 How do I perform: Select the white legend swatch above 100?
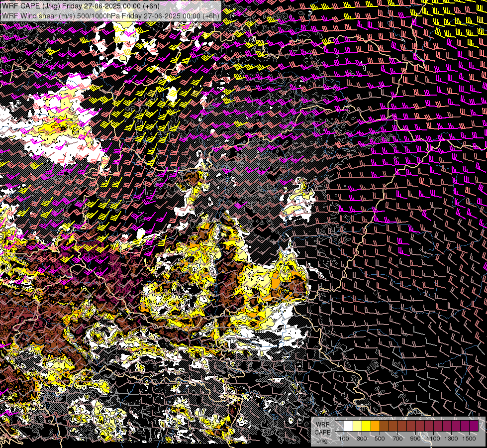349,426
